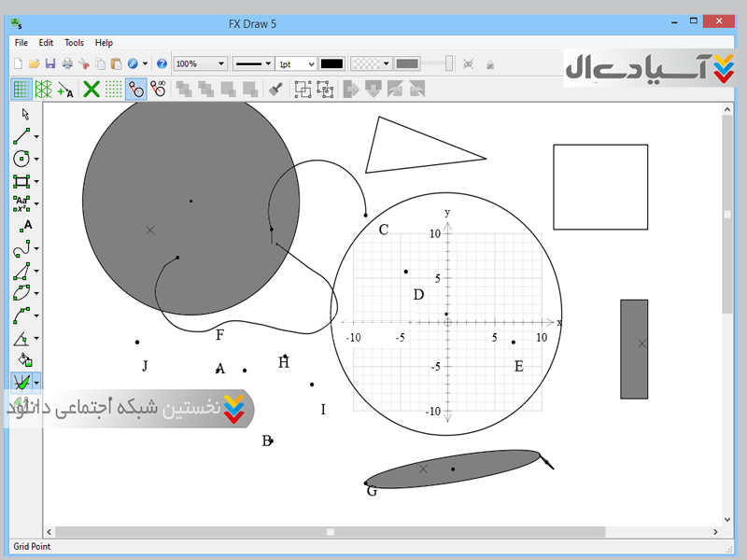Pick the paint bucket fill tool

(x=25, y=359)
